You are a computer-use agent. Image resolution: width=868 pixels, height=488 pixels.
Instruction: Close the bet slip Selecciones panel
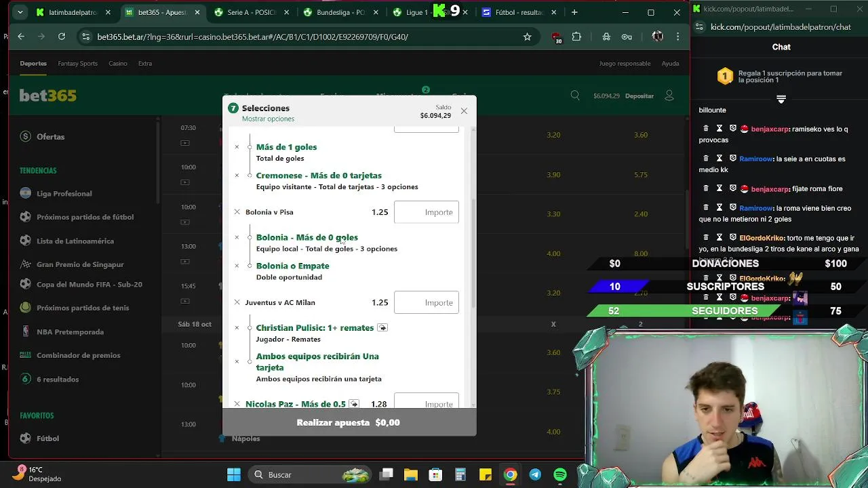464,111
